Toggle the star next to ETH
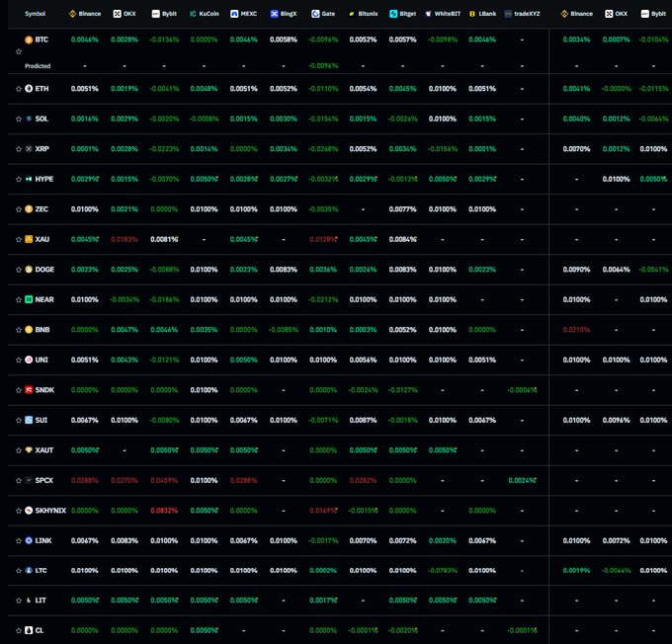This screenshot has width=672, height=644. (x=19, y=89)
